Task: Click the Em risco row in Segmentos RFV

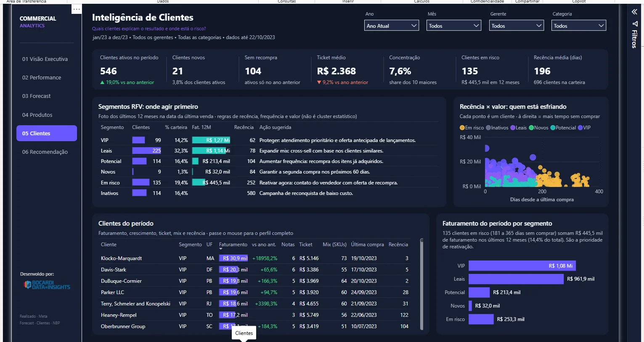Action: [269, 183]
